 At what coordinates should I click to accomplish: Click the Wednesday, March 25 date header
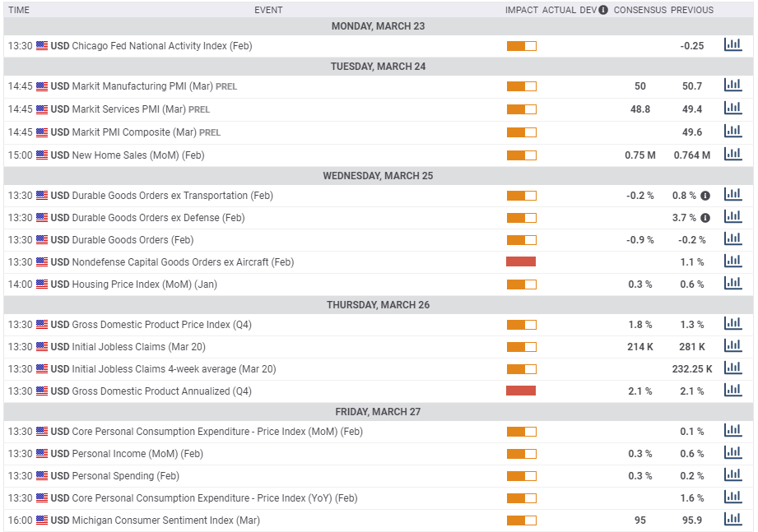coord(378,176)
